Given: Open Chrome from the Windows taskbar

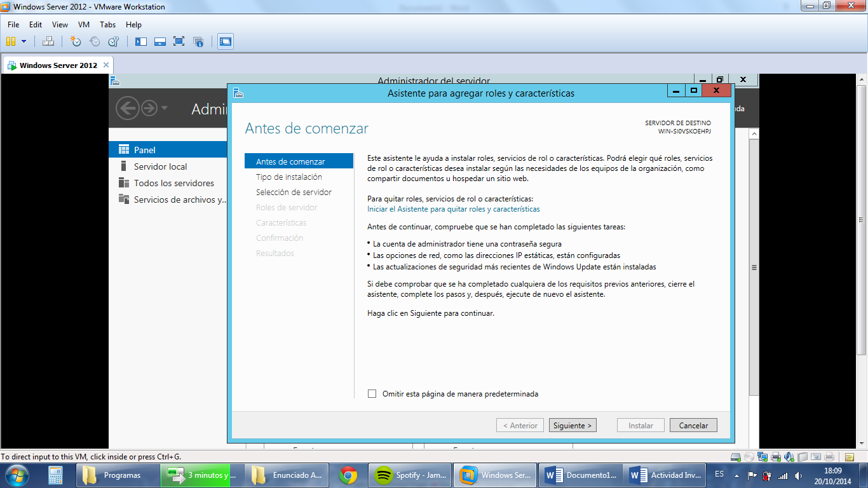Looking at the screenshot, I should 348,475.
